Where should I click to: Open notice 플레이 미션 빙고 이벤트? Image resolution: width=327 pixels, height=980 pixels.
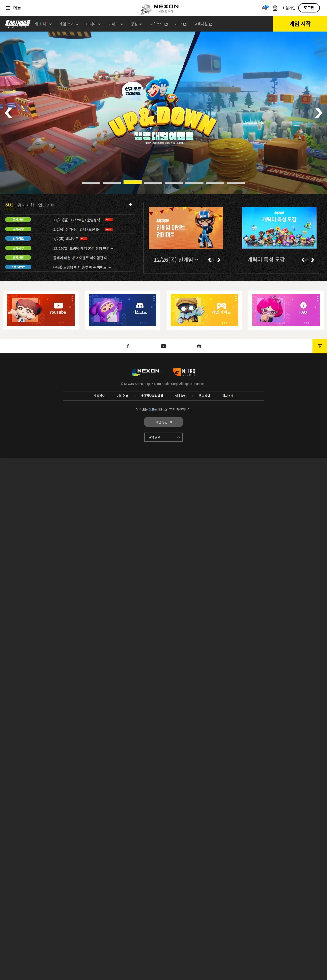point(82,258)
